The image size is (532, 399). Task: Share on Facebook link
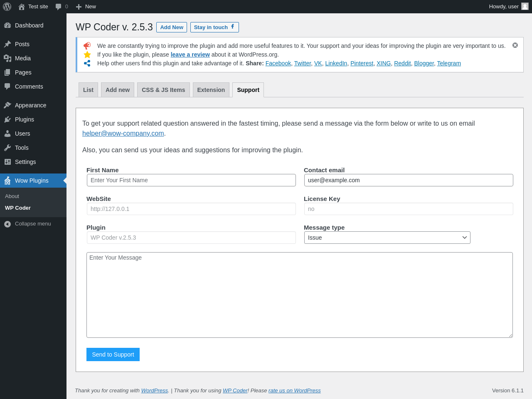tap(278, 63)
